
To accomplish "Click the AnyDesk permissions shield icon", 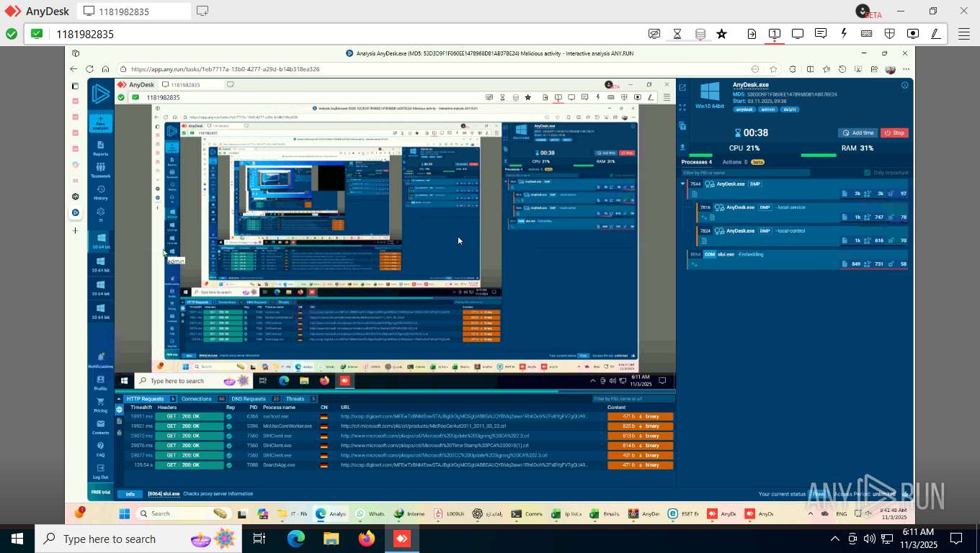I will (x=890, y=34).
